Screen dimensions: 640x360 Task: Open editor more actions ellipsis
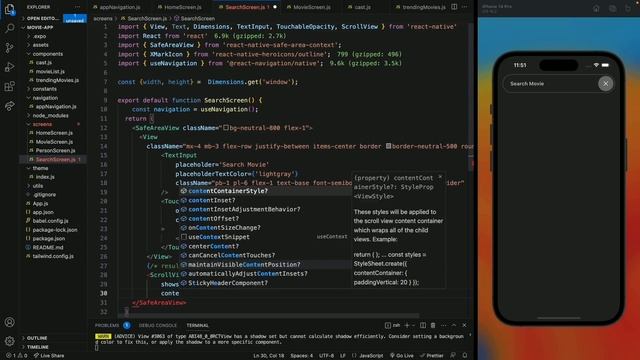464,7
